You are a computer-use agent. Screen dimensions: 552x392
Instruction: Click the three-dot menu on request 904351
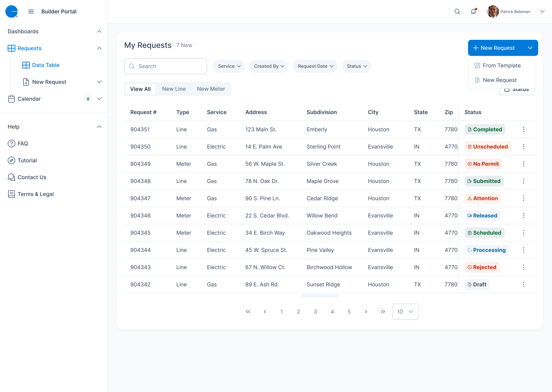point(524,129)
